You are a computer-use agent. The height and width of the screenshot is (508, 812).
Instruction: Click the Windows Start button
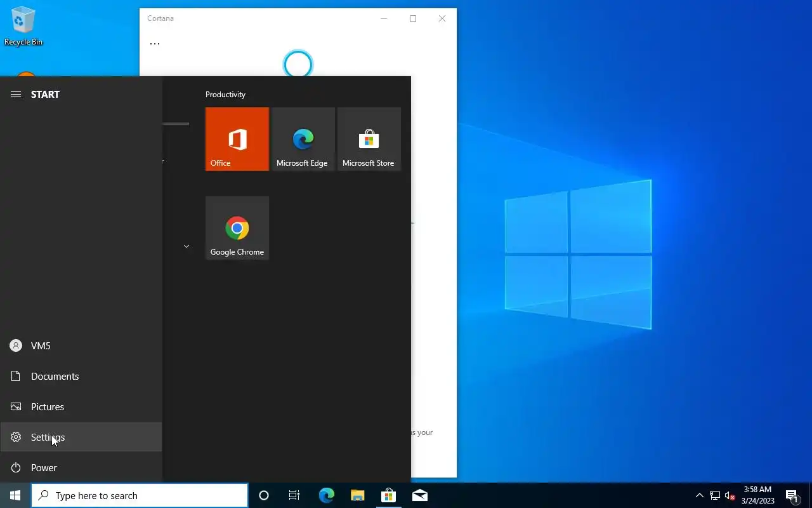15,495
